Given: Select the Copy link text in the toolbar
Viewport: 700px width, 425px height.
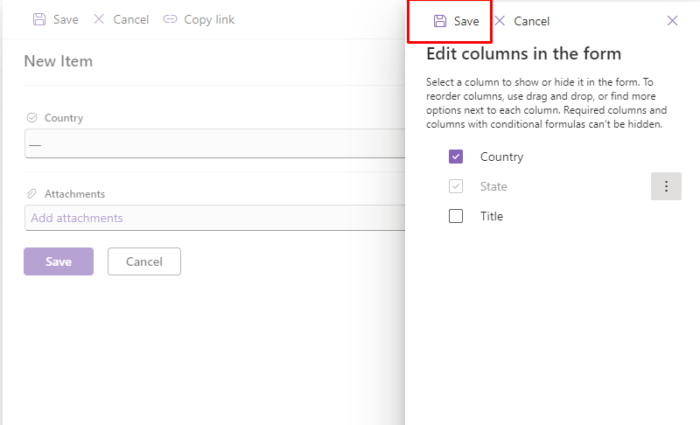Looking at the screenshot, I should pyautogui.click(x=209, y=20).
